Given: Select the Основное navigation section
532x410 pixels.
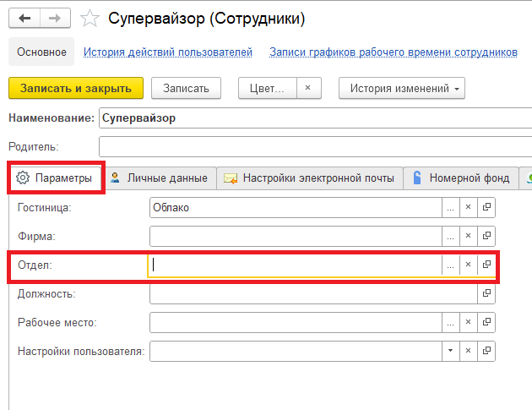Looking at the screenshot, I should [x=41, y=52].
